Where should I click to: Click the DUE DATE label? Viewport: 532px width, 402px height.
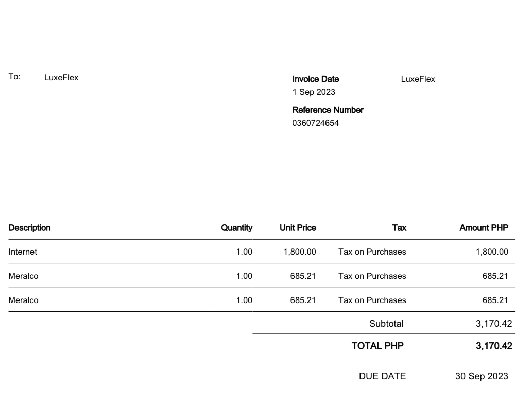pyautogui.click(x=382, y=376)
